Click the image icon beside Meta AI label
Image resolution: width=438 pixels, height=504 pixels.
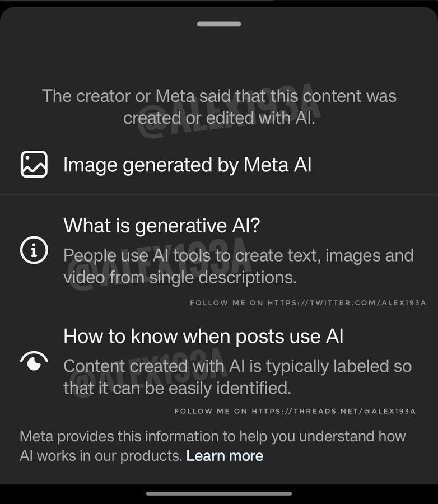click(x=34, y=165)
